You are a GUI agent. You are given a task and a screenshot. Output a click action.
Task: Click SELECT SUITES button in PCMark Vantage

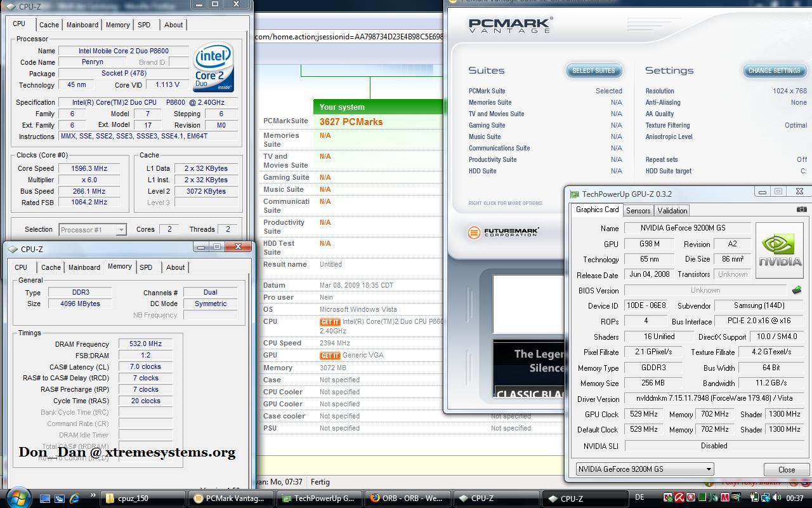click(594, 70)
